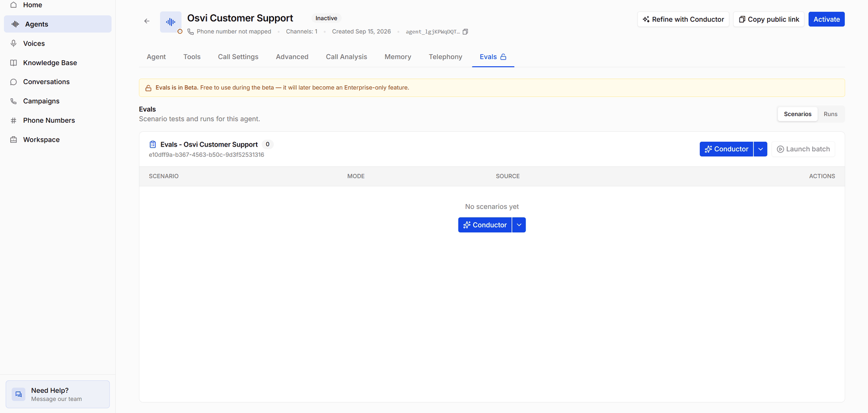Open Voices in the sidebar
This screenshot has width=868, height=413.
(58, 43)
